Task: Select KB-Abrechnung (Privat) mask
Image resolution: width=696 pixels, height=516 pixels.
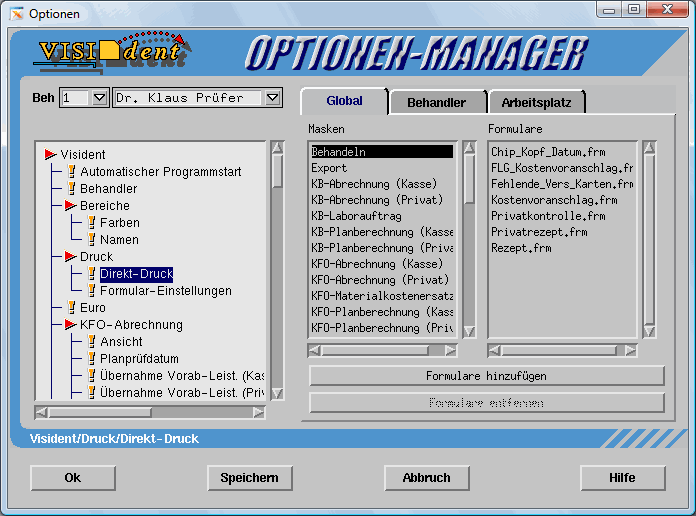Action: pyautogui.click(x=382, y=200)
